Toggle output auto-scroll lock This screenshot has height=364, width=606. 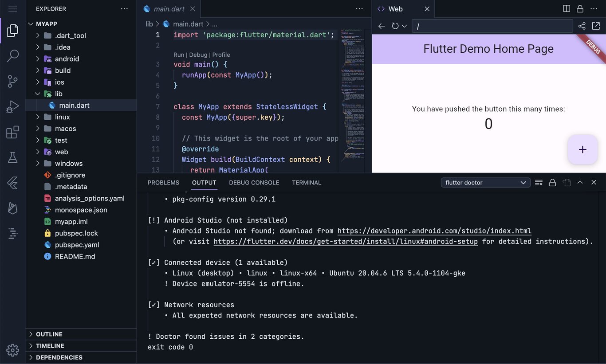(x=552, y=183)
